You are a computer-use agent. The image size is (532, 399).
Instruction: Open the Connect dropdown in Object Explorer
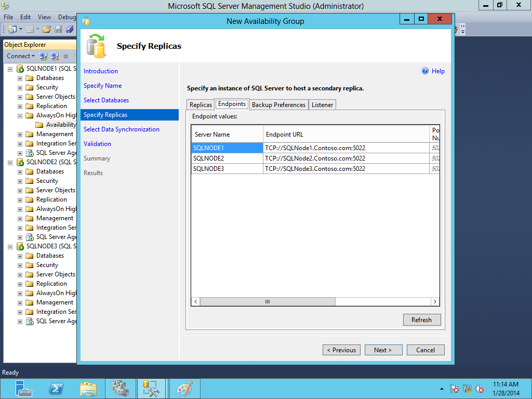21,56
